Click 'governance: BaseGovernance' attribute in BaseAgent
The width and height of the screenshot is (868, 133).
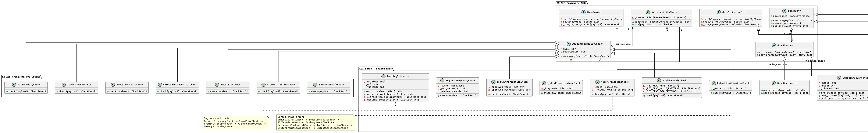(x=791, y=16)
